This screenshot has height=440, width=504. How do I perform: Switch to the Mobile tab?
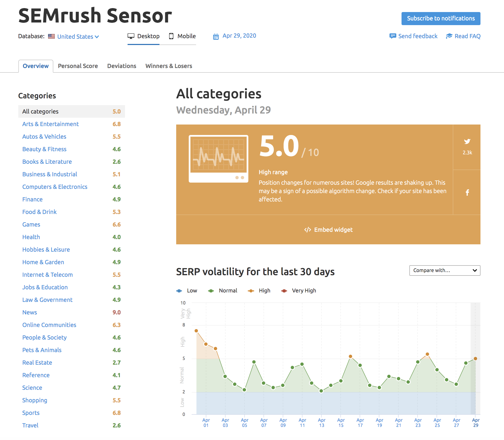pos(182,36)
